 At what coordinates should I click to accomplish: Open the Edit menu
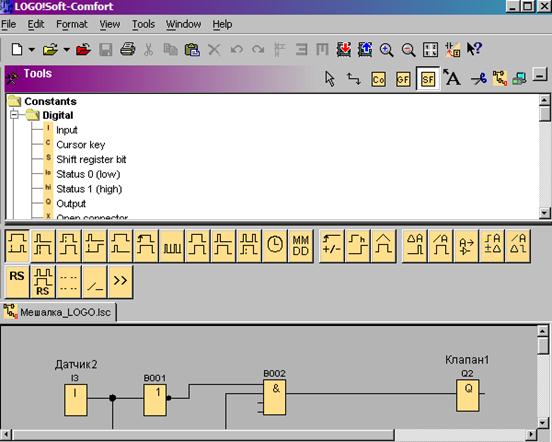(x=36, y=24)
